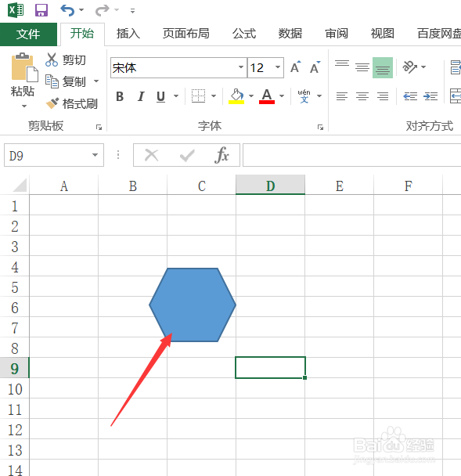Image resolution: width=461 pixels, height=476 pixels.
Task: Switch to the 插入 Insert tab
Action: [x=128, y=34]
